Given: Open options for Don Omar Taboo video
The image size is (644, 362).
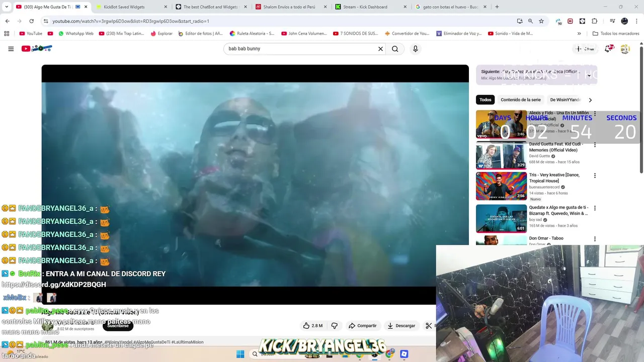Looking at the screenshot, I should point(595,239).
